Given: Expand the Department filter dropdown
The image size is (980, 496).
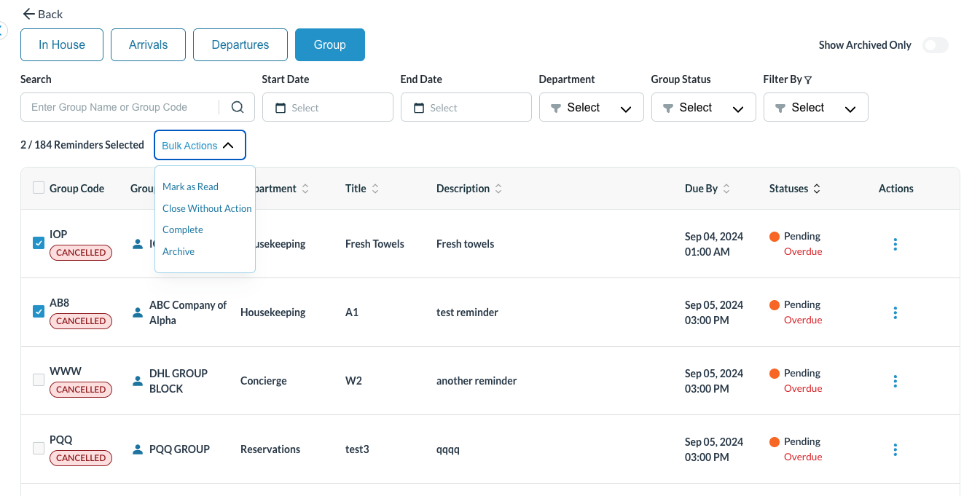Looking at the screenshot, I should 591,107.
